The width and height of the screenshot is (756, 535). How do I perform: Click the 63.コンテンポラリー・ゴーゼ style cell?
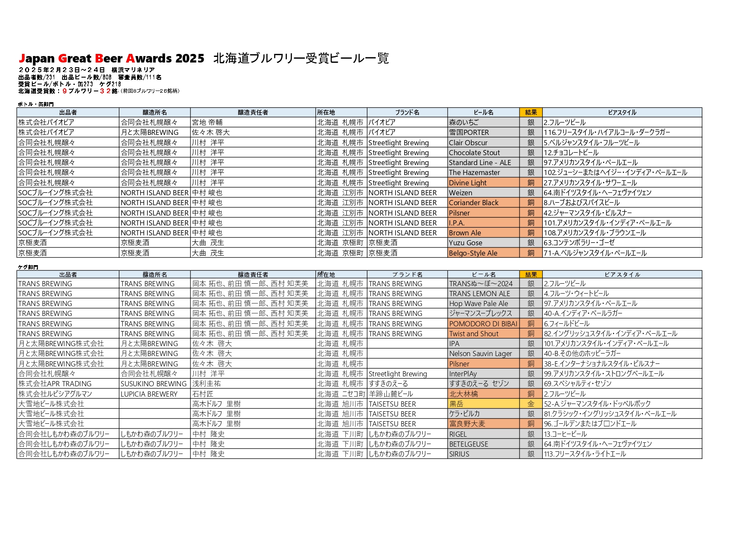tap(622, 243)
